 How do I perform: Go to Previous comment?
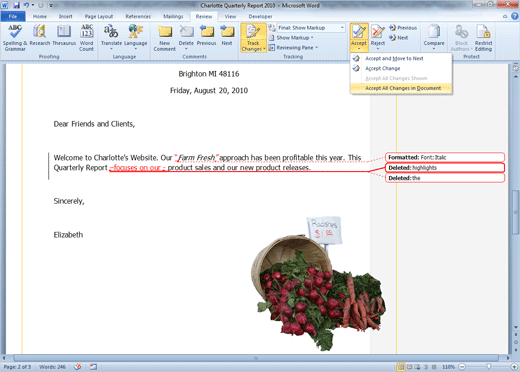pyautogui.click(x=206, y=35)
